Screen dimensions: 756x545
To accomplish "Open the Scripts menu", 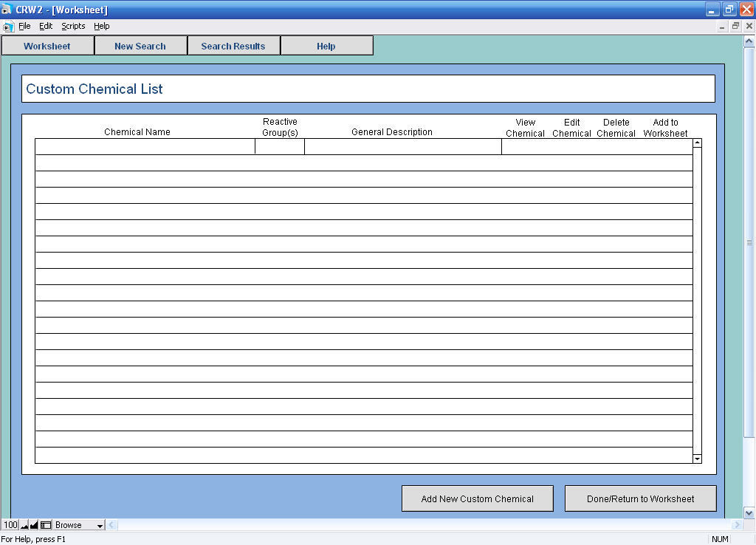I will click(x=73, y=26).
